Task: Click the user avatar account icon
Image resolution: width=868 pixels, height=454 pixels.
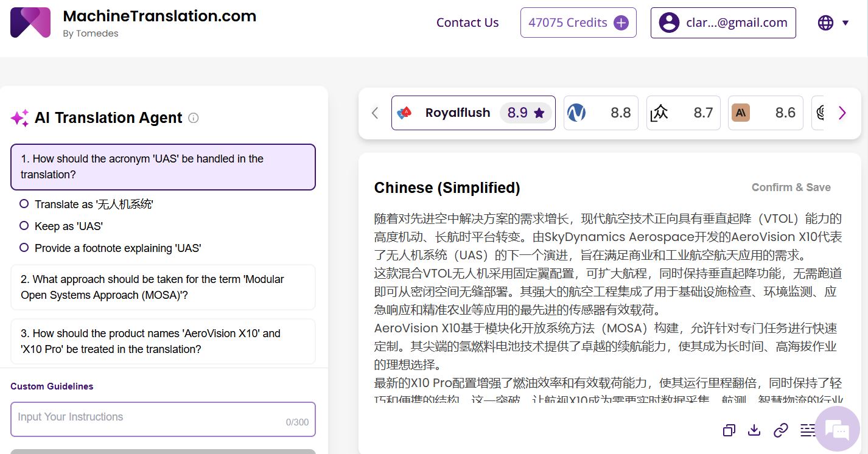Action: [x=669, y=23]
